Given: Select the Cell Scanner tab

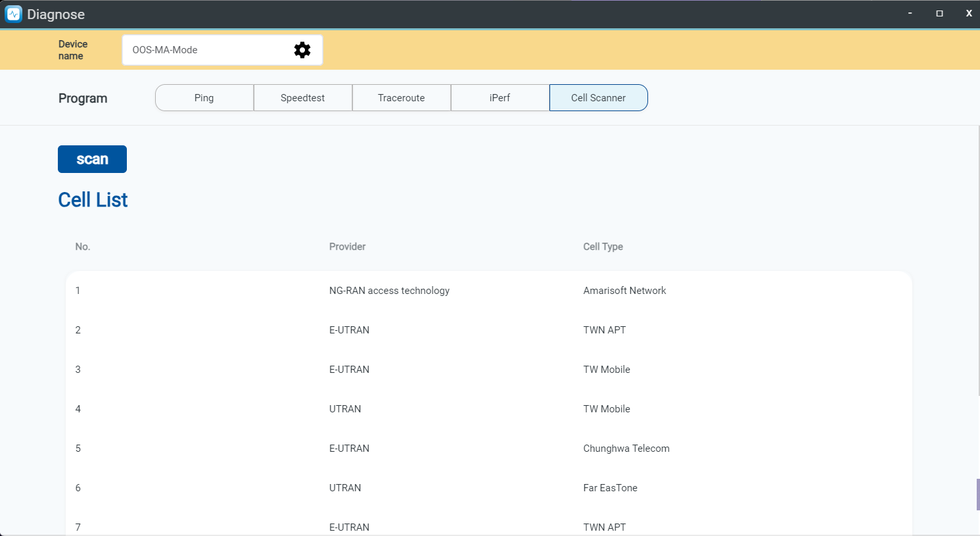Looking at the screenshot, I should (599, 98).
